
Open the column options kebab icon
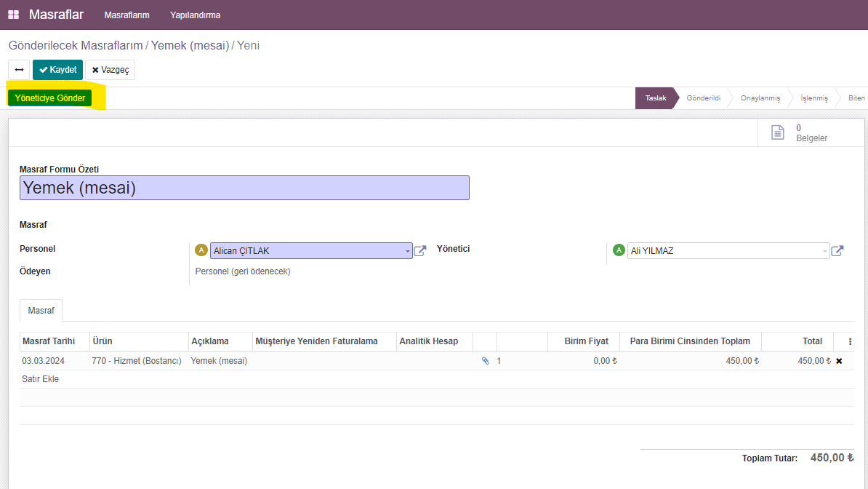click(851, 341)
